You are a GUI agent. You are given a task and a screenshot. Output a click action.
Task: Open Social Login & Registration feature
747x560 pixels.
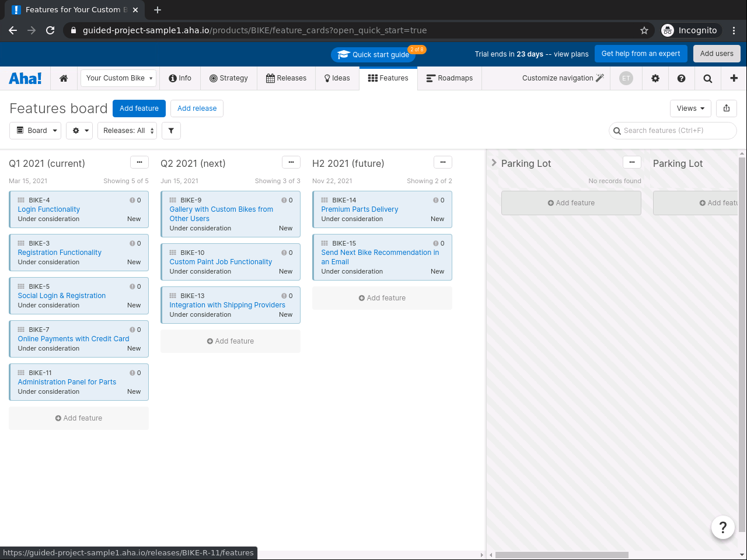pyautogui.click(x=62, y=296)
